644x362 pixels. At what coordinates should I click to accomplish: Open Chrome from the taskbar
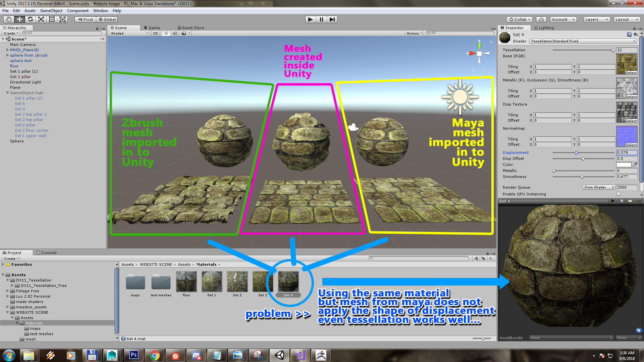[x=154, y=355]
